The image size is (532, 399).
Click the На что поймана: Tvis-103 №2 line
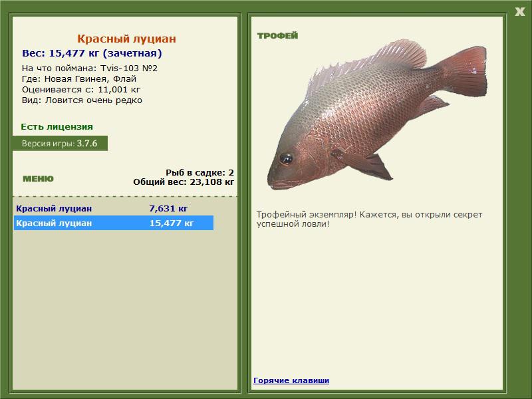90,68
